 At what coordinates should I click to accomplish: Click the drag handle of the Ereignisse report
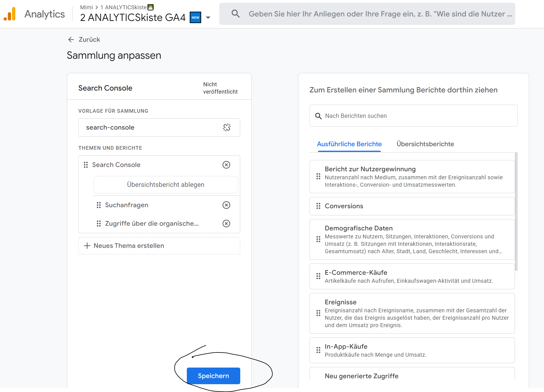click(318, 313)
